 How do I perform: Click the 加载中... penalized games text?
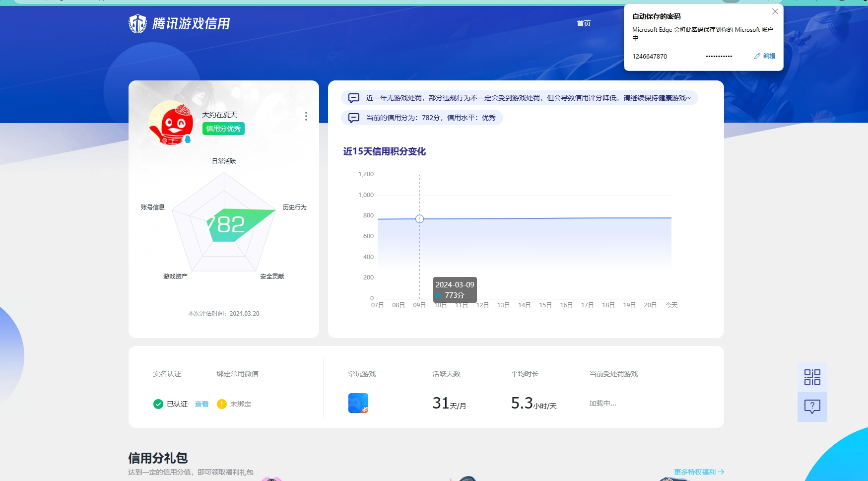click(602, 404)
